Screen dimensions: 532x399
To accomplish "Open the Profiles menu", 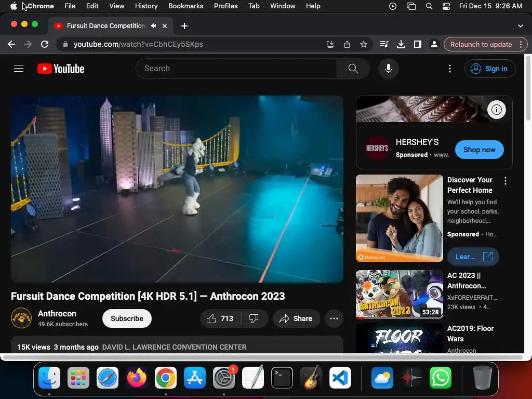I will 225,6.
